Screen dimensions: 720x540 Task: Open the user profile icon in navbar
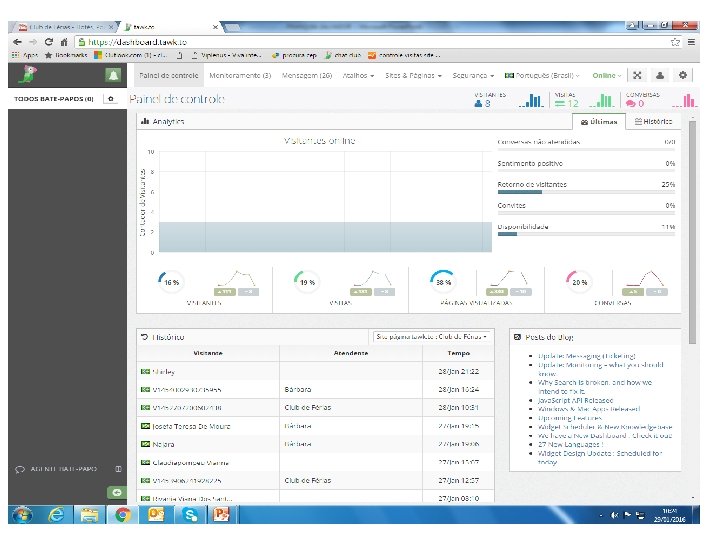pyautogui.click(x=660, y=75)
